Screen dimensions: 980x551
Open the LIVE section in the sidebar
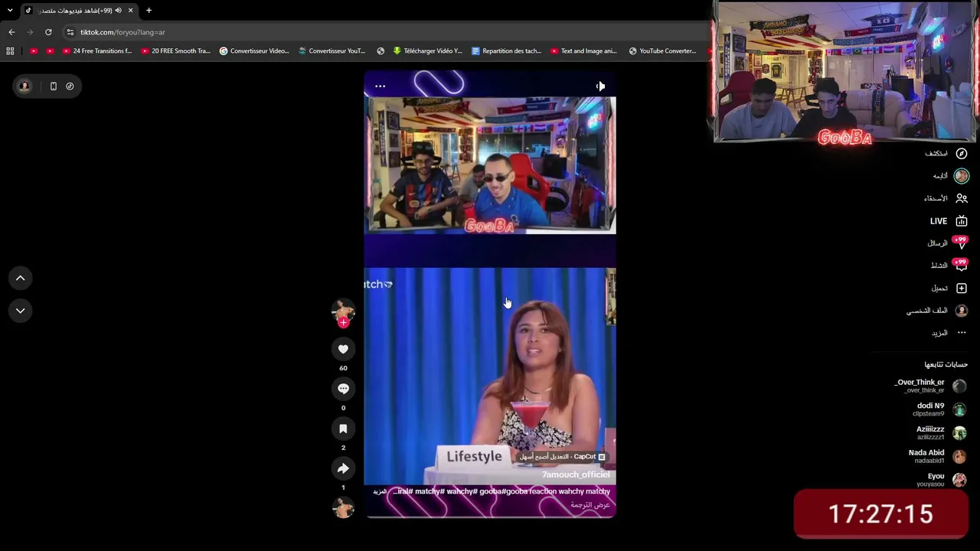pyautogui.click(x=949, y=221)
